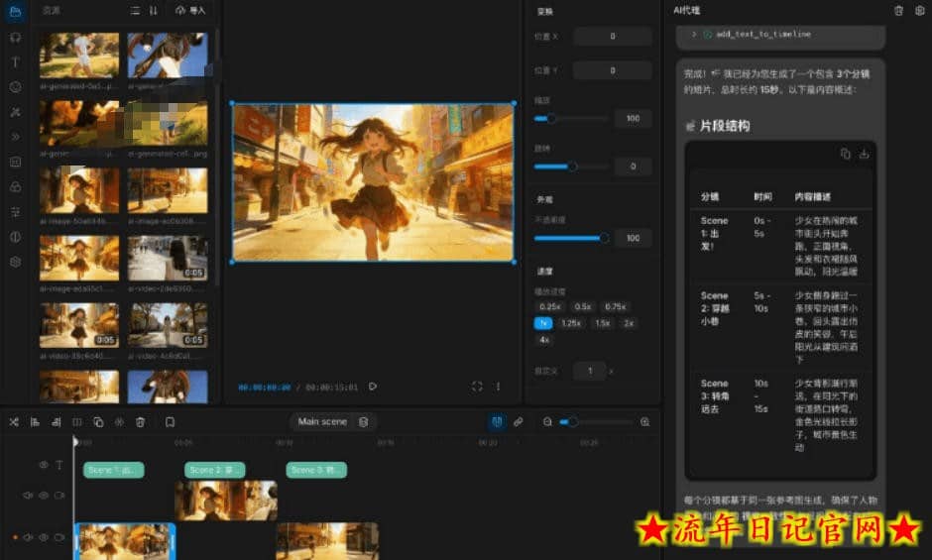Image resolution: width=932 pixels, height=560 pixels.
Task: Adjust the opacity slider
Action: click(x=571, y=239)
